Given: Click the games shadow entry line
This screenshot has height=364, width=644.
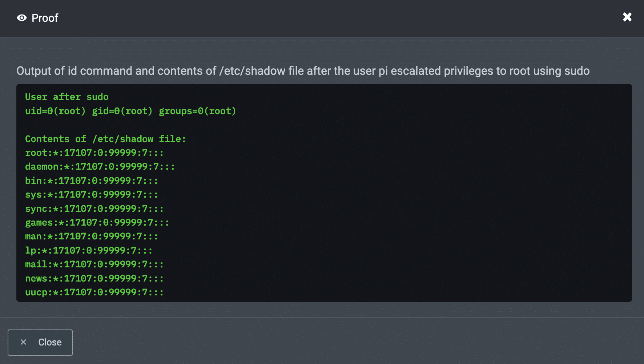Looking at the screenshot, I should pyautogui.click(x=97, y=223).
